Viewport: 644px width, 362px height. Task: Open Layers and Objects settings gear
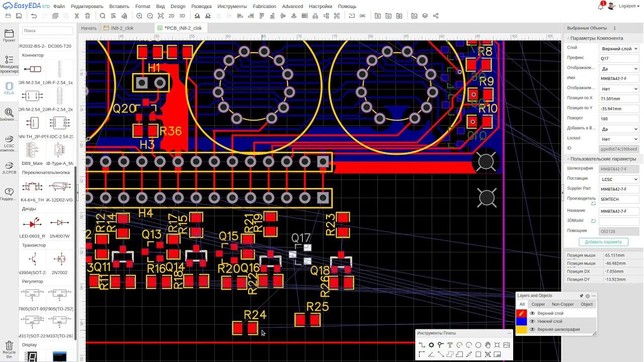(x=587, y=296)
